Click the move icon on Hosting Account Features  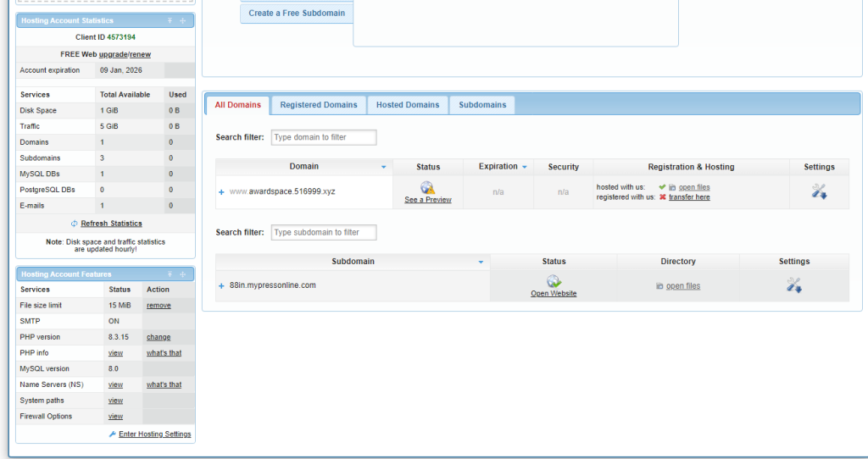point(183,274)
